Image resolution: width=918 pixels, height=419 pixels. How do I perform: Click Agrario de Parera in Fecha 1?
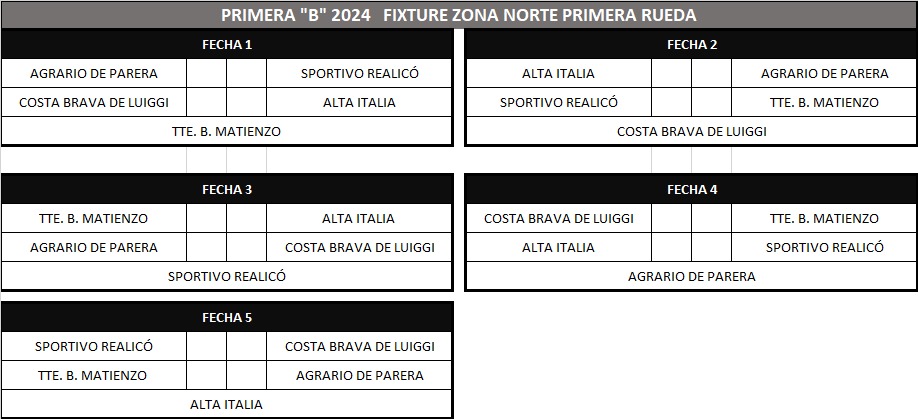(x=94, y=73)
